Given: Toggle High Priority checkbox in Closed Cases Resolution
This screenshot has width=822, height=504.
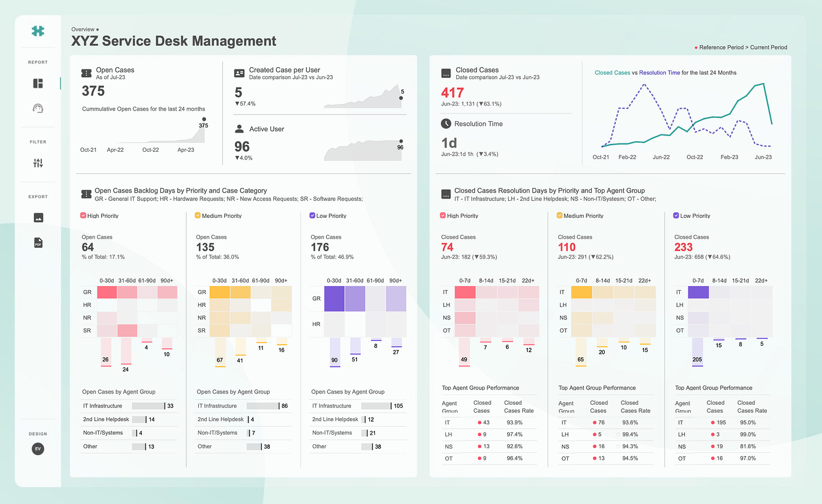Looking at the screenshot, I should pyautogui.click(x=443, y=216).
